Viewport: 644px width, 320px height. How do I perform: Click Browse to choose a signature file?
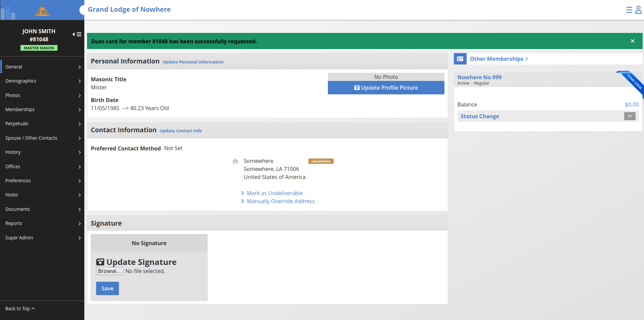110,271
